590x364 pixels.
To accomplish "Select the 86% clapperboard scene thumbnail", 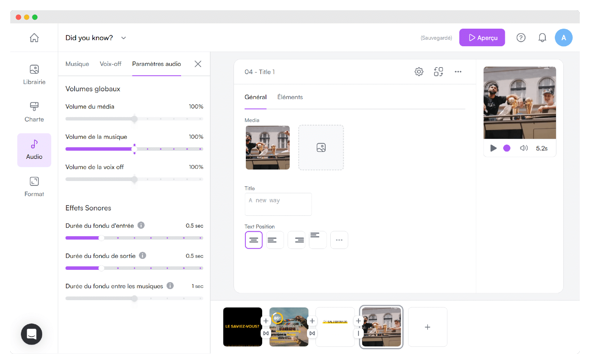I will (289, 327).
